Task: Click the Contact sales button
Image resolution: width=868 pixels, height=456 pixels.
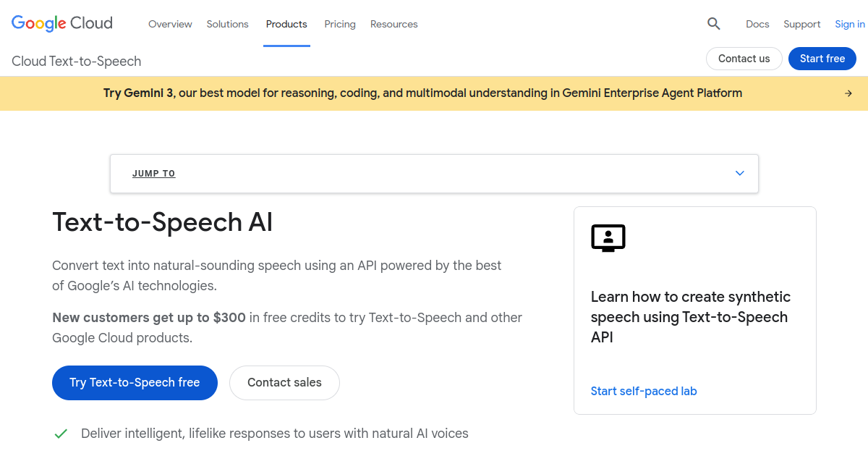Action: tap(284, 383)
